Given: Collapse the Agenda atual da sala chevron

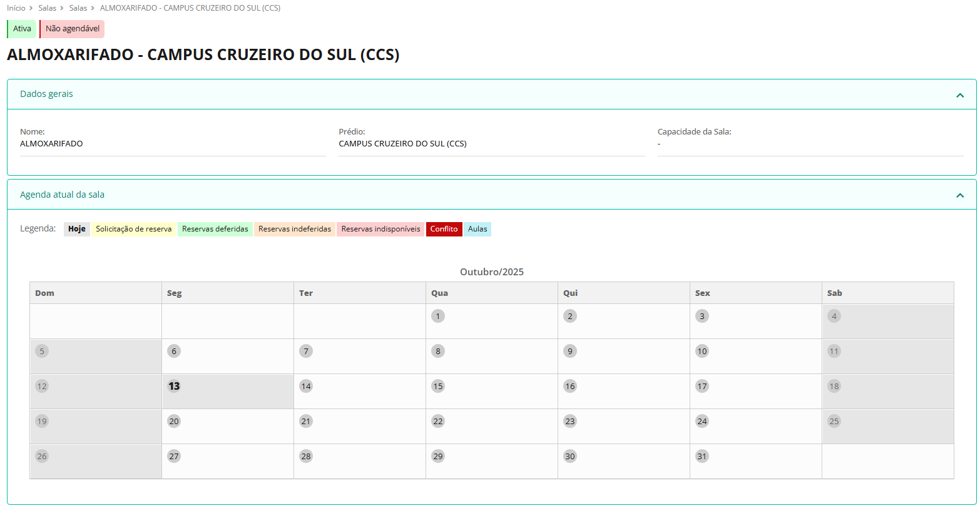Looking at the screenshot, I should tap(959, 195).
